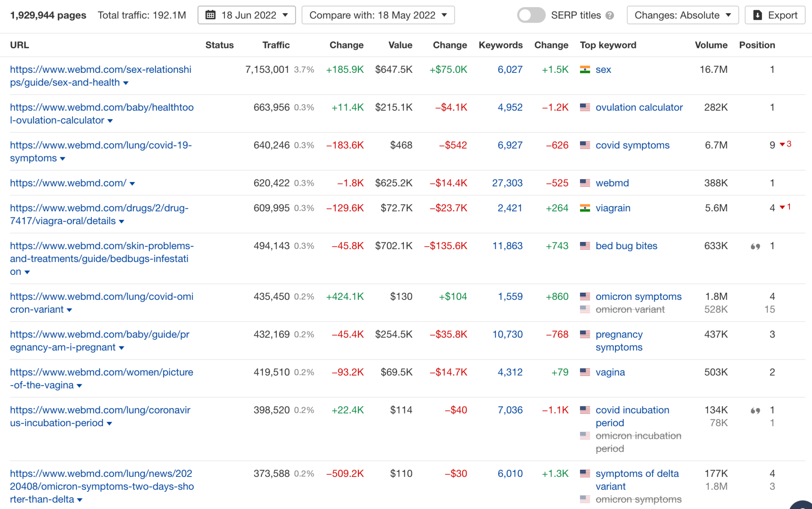Expand the viagra-oral details URL dropdown arrow
Screen dimensions: 812x509
coord(122,222)
